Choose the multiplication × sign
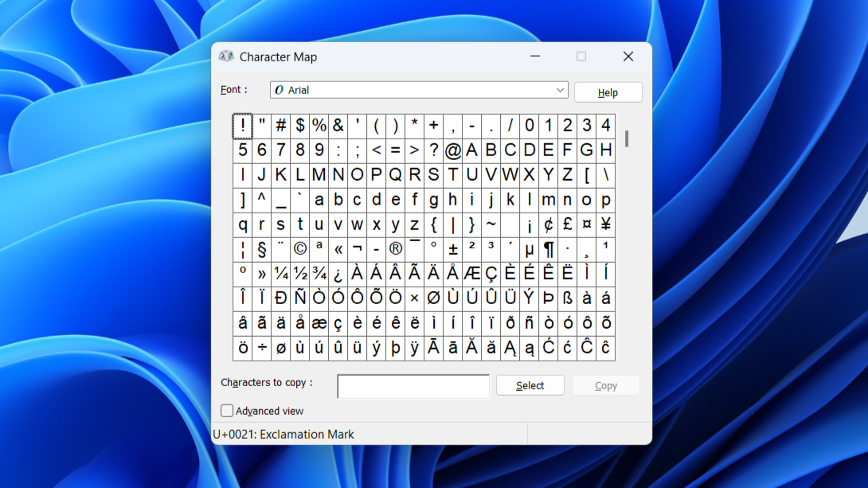The image size is (868, 488). coord(415,299)
